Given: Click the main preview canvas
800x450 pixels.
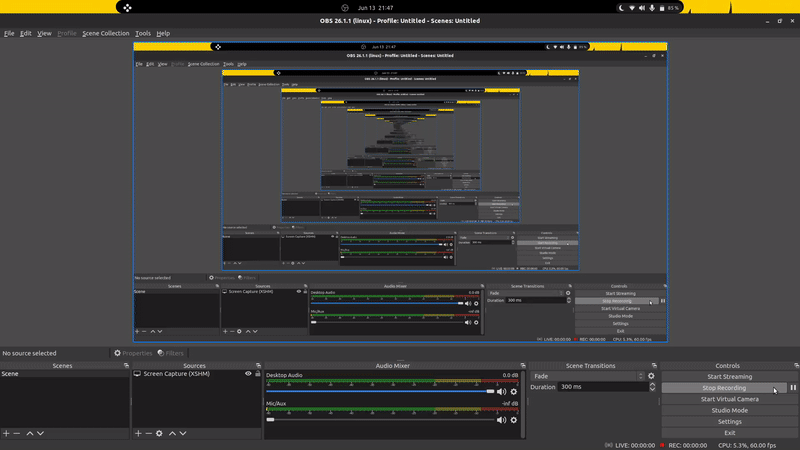Looking at the screenshot, I should [x=400, y=192].
